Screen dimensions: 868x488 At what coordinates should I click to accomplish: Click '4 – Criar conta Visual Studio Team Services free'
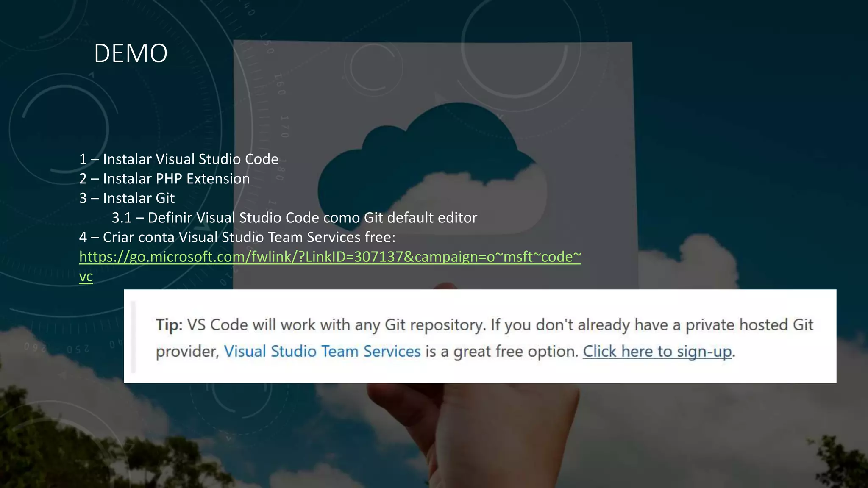pyautogui.click(x=237, y=237)
